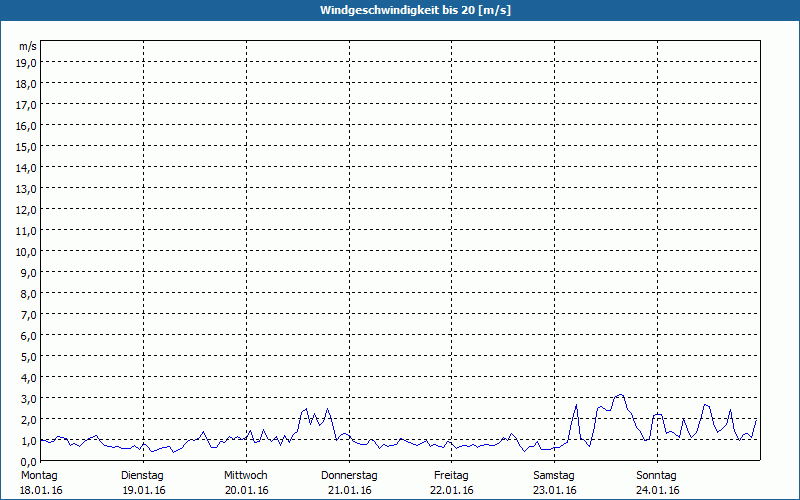The image size is (800, 500).
Task: Select the '17,0' y-axis label
Action: [x=26, y=105]
